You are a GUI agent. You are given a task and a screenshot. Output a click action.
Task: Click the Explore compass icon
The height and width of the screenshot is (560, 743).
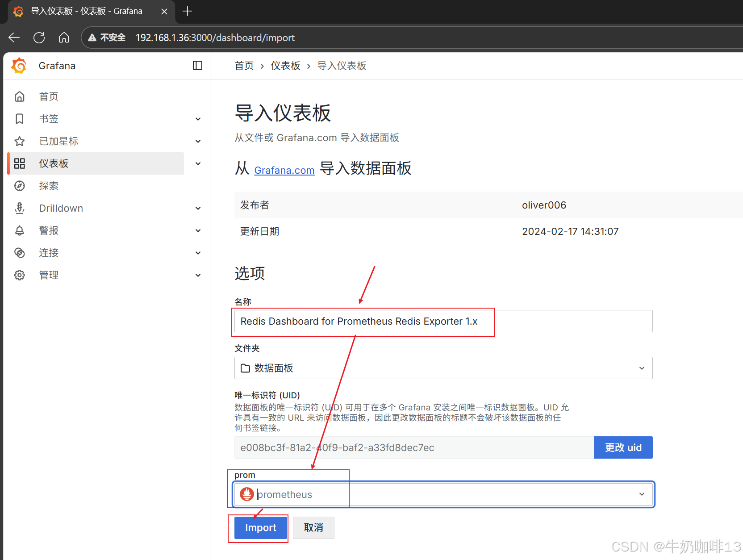pyautogui.click(x=20, y=186)
